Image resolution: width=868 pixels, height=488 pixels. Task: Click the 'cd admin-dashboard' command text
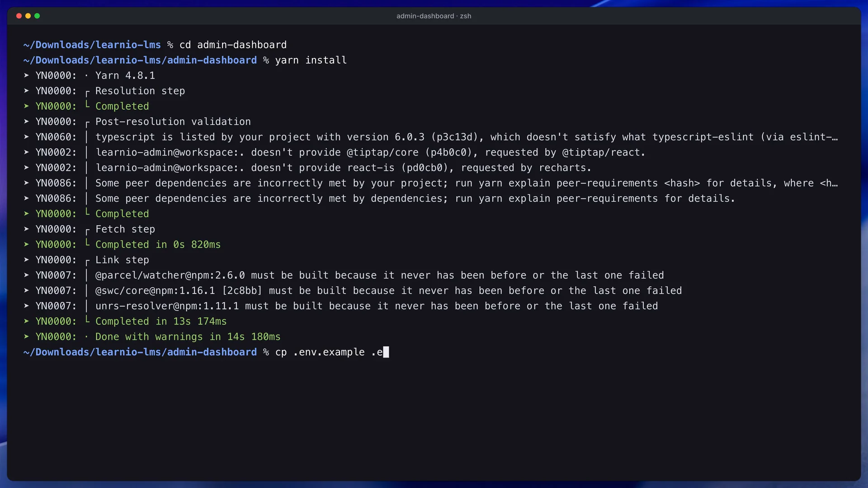coord(233,45)
